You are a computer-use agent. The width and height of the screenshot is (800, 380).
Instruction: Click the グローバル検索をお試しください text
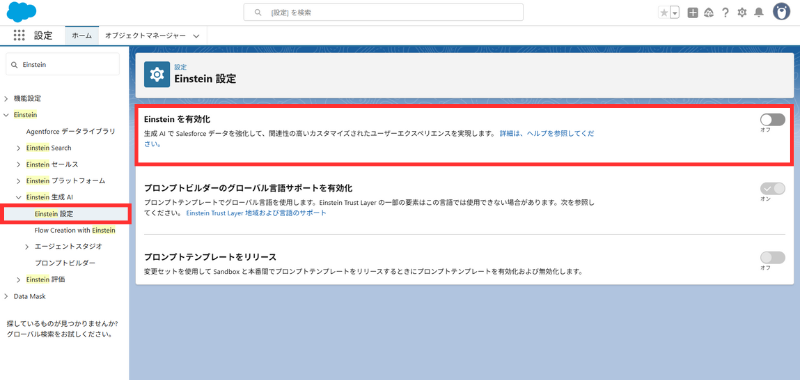60,335
